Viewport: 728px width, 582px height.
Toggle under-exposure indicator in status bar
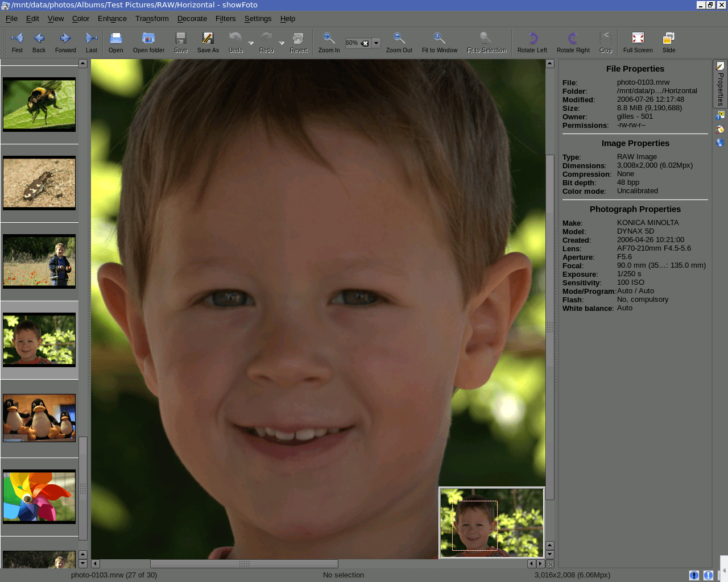coord(694,575)
